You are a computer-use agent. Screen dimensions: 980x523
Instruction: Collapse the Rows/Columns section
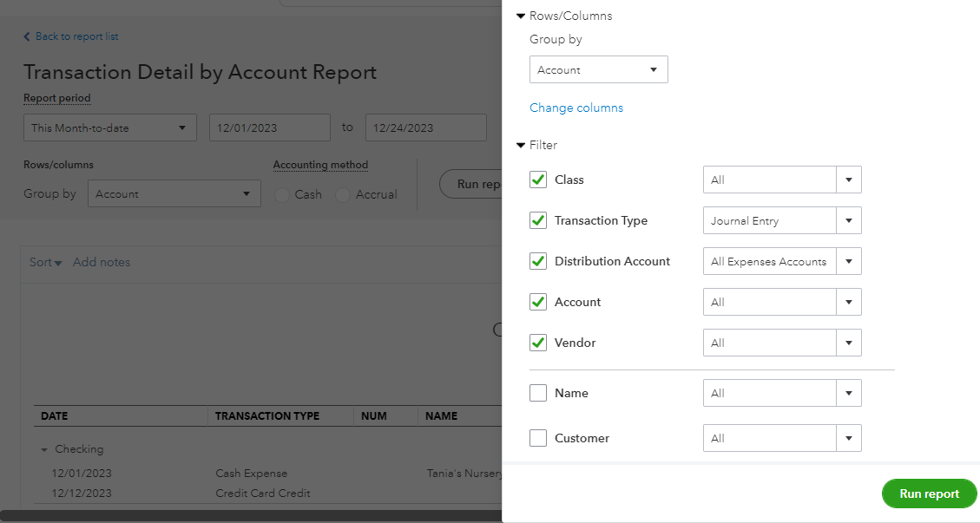coord(521,15)
